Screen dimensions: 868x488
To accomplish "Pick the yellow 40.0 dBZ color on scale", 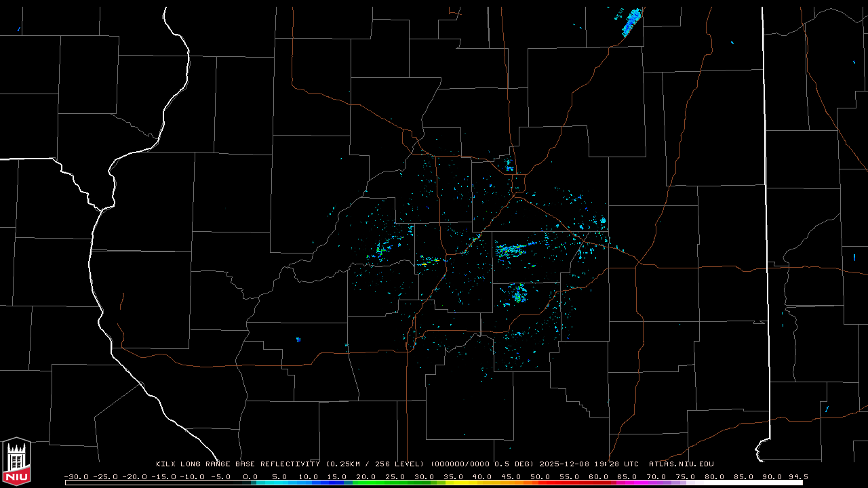I will click(482, 483).
